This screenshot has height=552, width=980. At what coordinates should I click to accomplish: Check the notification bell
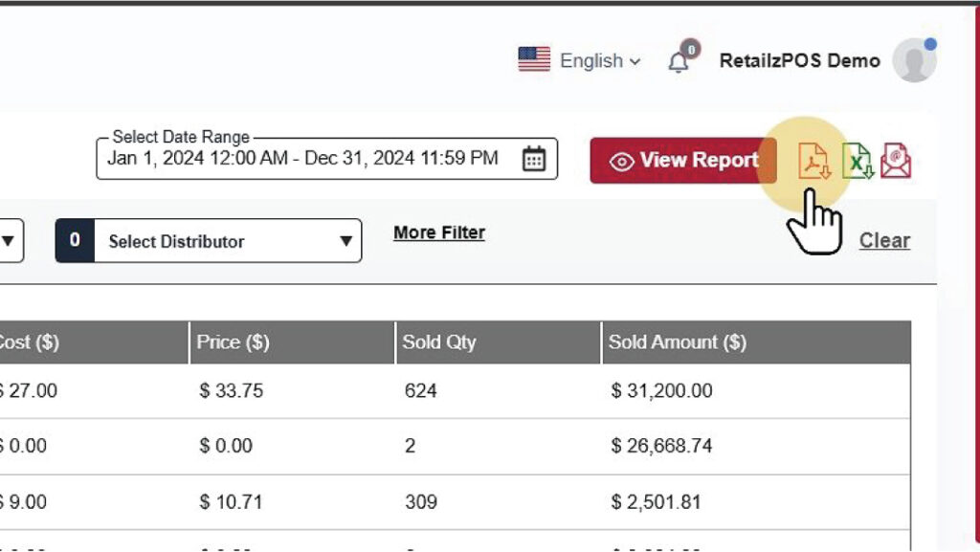click(x=679, y=61)
